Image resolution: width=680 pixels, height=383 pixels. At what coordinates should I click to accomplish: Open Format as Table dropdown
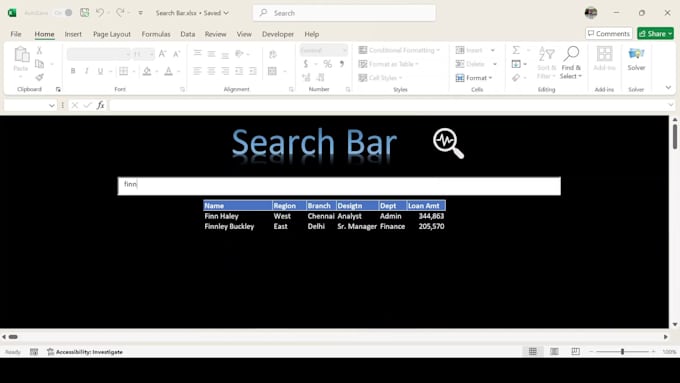389,64
